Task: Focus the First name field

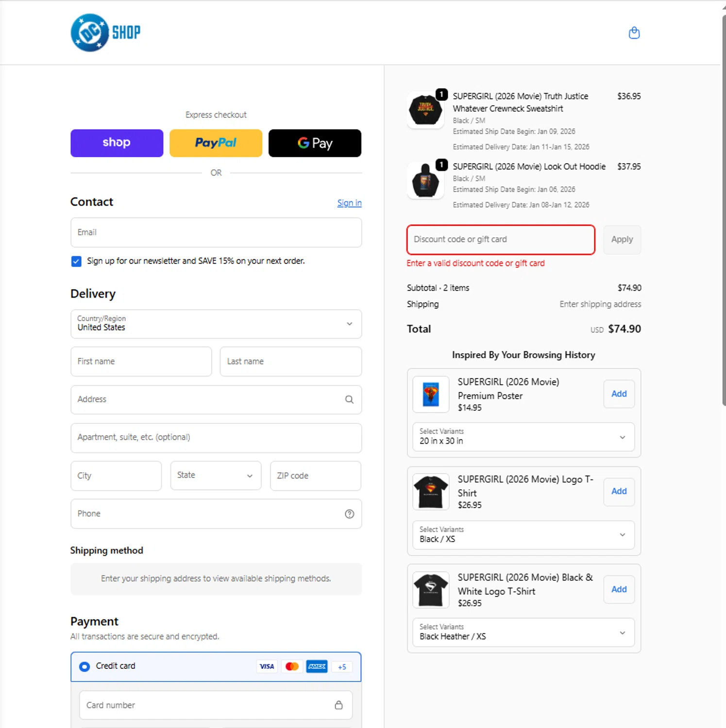Action: coord(141,362)
